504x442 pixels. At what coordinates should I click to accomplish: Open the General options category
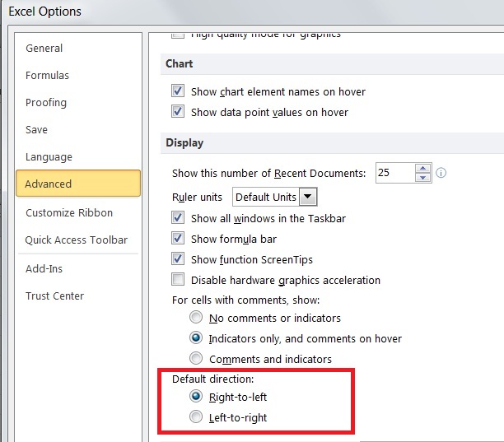(x=44, y=49)
